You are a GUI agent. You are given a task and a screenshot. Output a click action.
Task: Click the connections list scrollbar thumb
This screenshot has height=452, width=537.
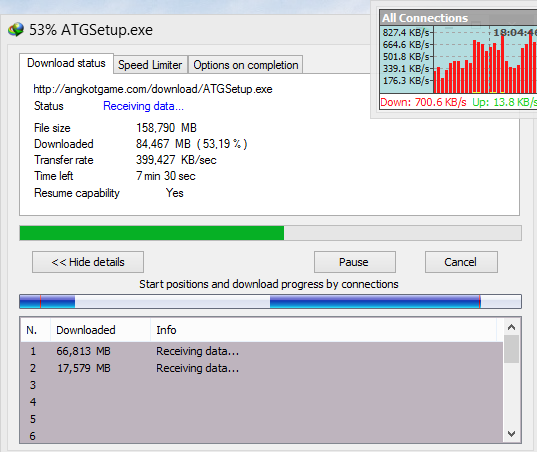(x=511, y=349)
